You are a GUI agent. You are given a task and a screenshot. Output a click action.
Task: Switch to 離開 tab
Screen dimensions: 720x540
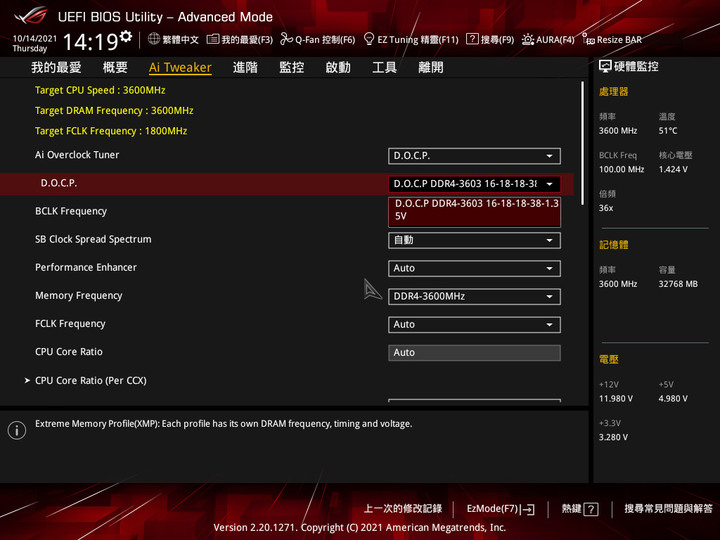pos(431,68)
